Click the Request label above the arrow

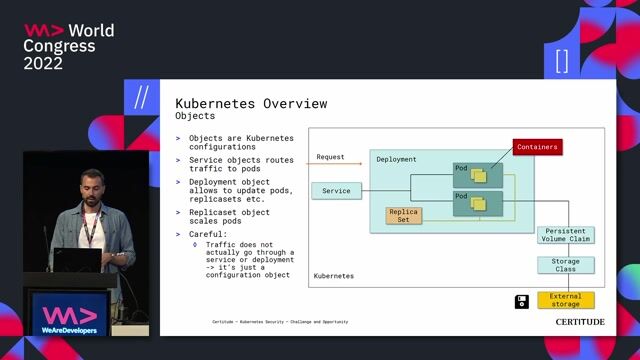(x=330, y=157)
